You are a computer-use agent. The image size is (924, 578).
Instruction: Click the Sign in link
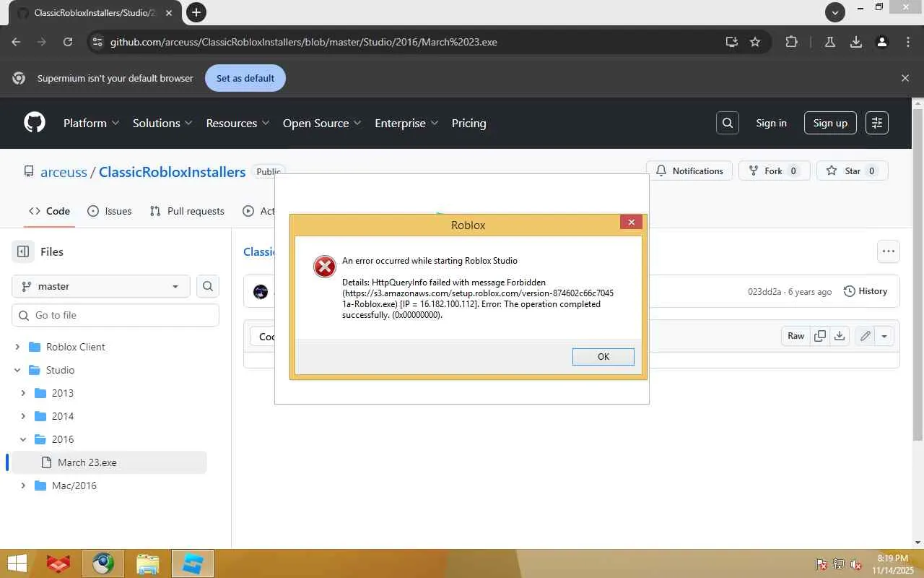click(x=771, y=123)
